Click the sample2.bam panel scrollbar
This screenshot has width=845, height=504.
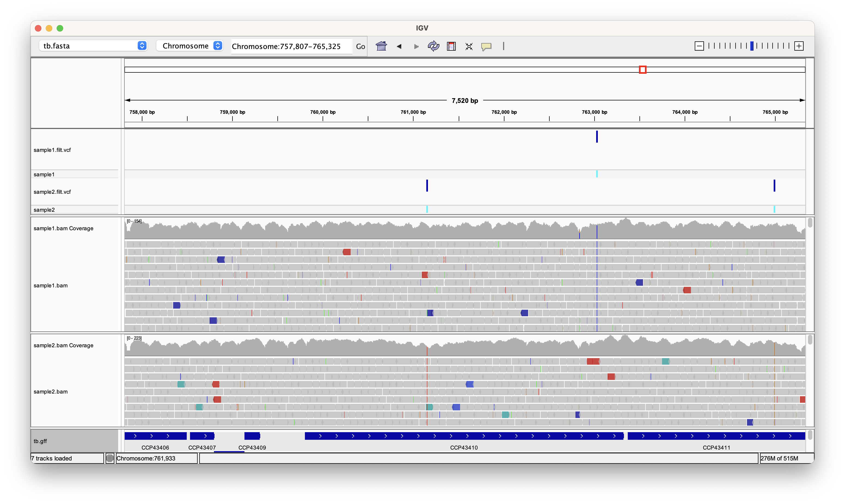click(810, 339)
